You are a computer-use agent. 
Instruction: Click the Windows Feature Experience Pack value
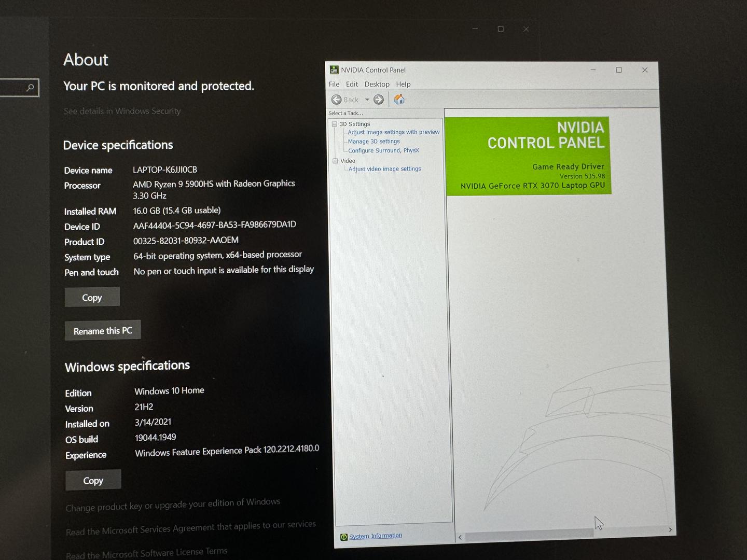click(x=227, y=451)
